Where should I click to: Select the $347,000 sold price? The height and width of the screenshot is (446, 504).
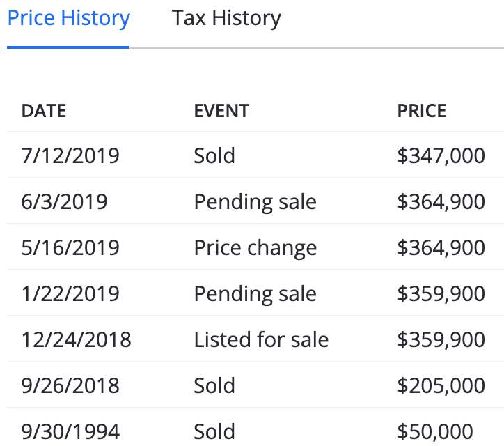[441, 155]
